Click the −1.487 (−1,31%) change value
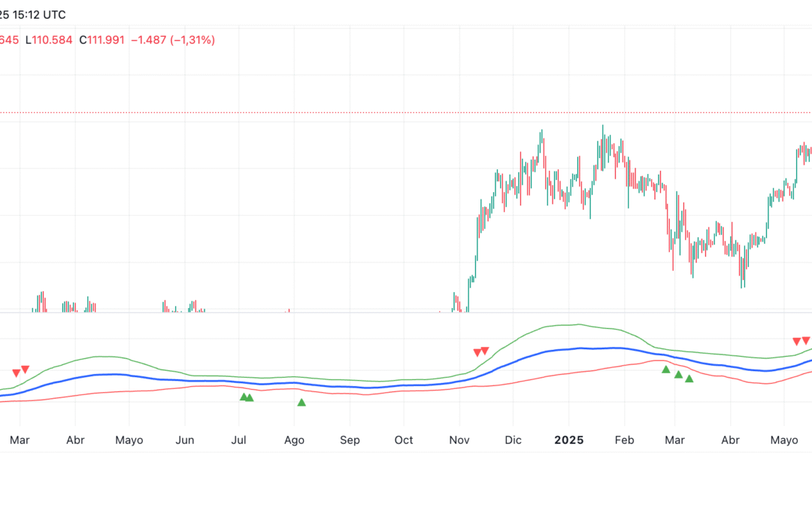The image size is (812, 508). 173,40
